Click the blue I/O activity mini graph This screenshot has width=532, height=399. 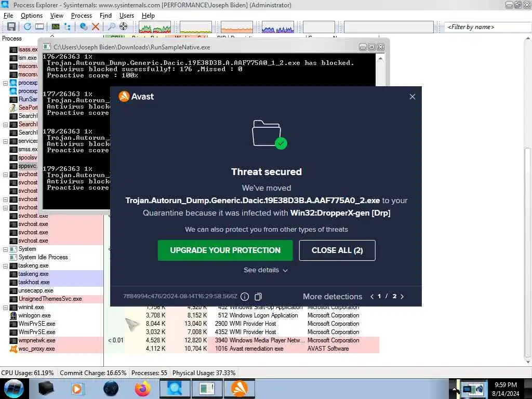click(278, 27)
